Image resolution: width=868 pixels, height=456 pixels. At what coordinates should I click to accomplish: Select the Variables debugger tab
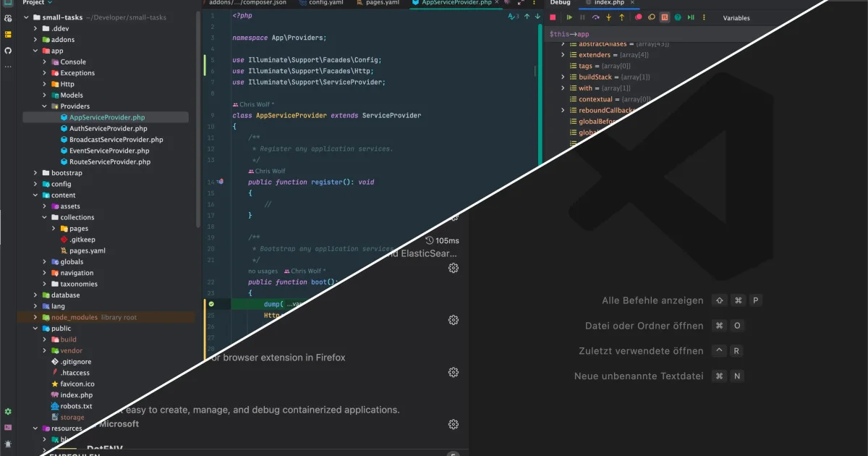click(736, 17)
